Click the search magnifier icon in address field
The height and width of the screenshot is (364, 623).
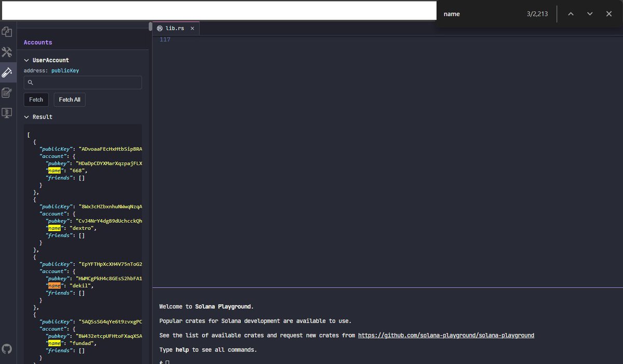[31, 82]
